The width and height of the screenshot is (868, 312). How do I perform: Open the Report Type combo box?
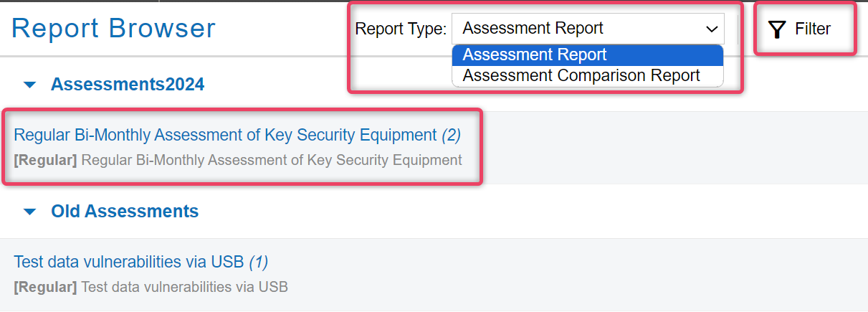pyautogui.click(x=588, y=29)
